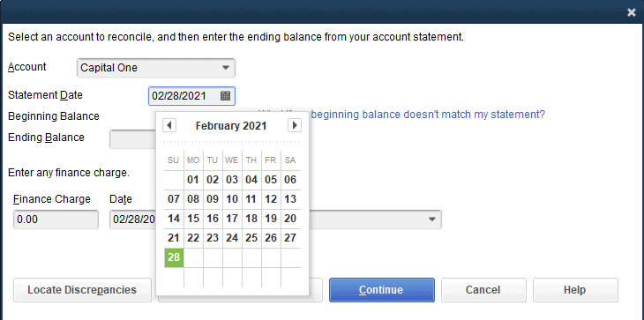Click the Cancel button
Screen dimensions: 644x320
coord(483,290)
